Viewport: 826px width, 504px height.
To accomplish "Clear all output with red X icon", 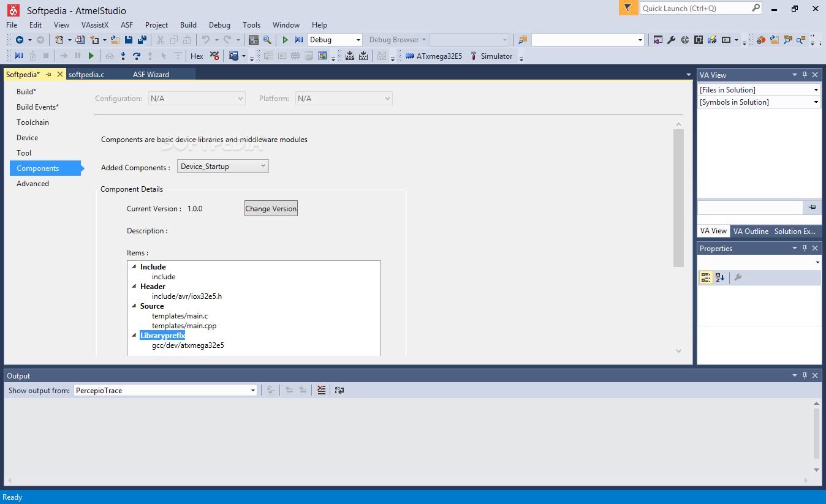I will (x=322, y=390).
